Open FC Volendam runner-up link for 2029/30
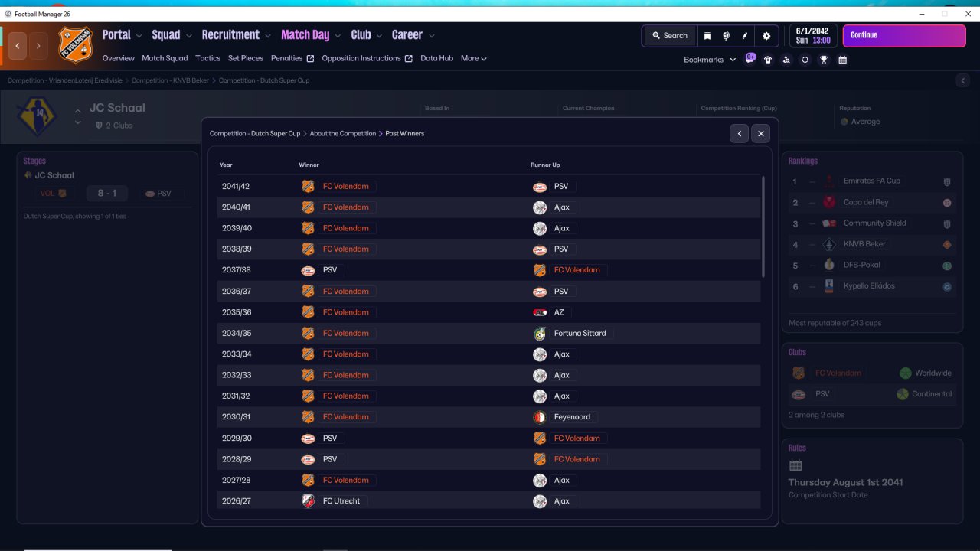980x551 pixels. click(577, 439)
